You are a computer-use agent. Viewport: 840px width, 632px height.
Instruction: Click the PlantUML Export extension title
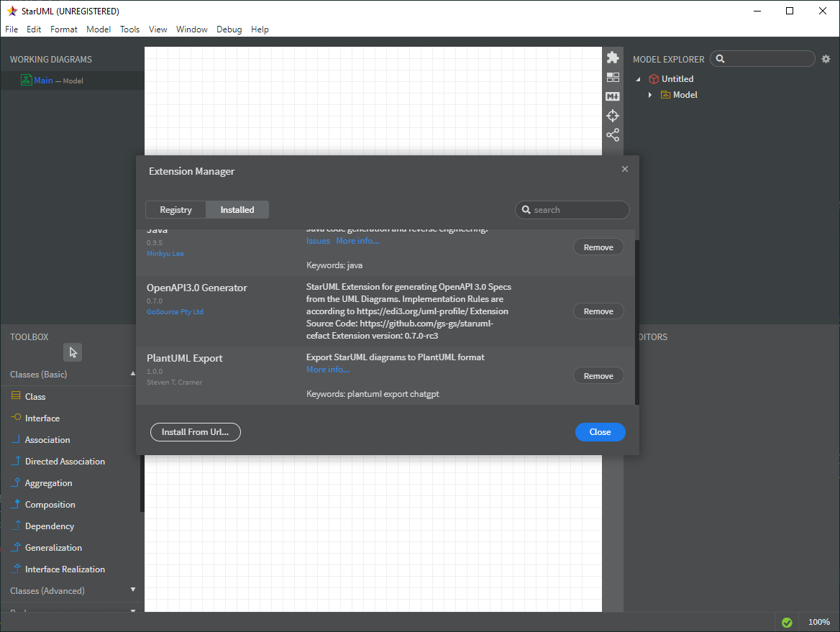pos(184,358)
